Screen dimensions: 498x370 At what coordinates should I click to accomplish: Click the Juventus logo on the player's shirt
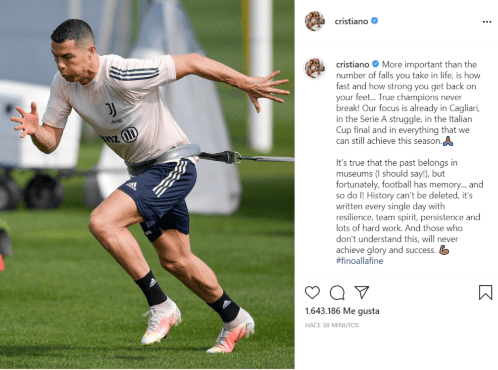coord(111,110)
